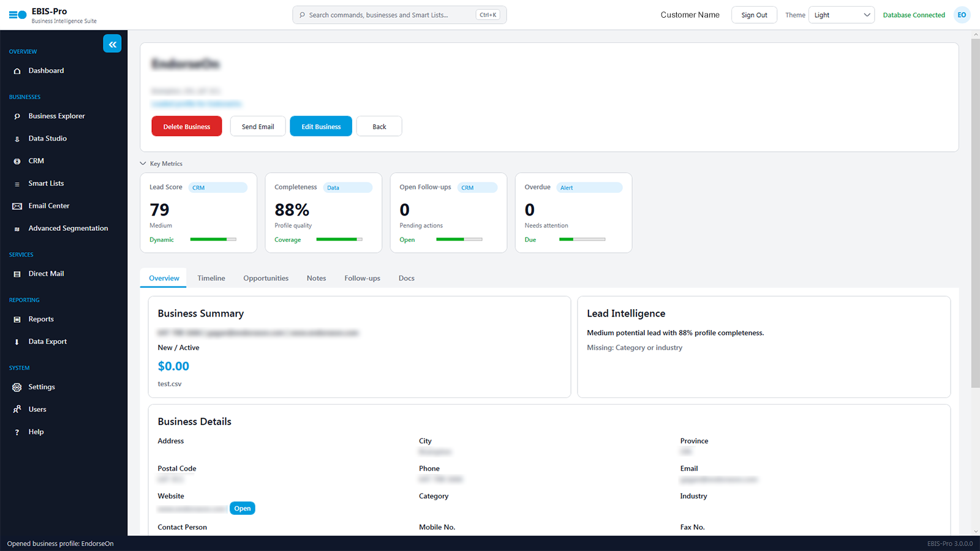Go to the Follow-ups tab
The width and height of the screenshot is (980, 551).
pyautogui.click(x=362, y=278)
